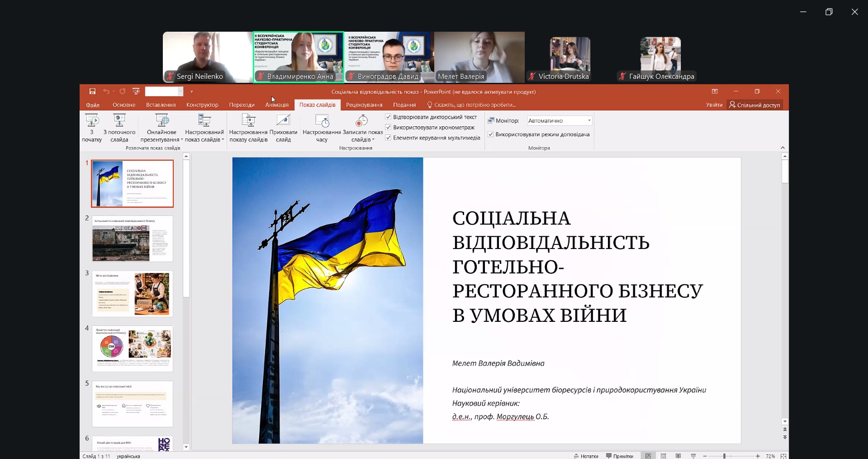Click the Save icon in quick access toolbar

[92, 91]
